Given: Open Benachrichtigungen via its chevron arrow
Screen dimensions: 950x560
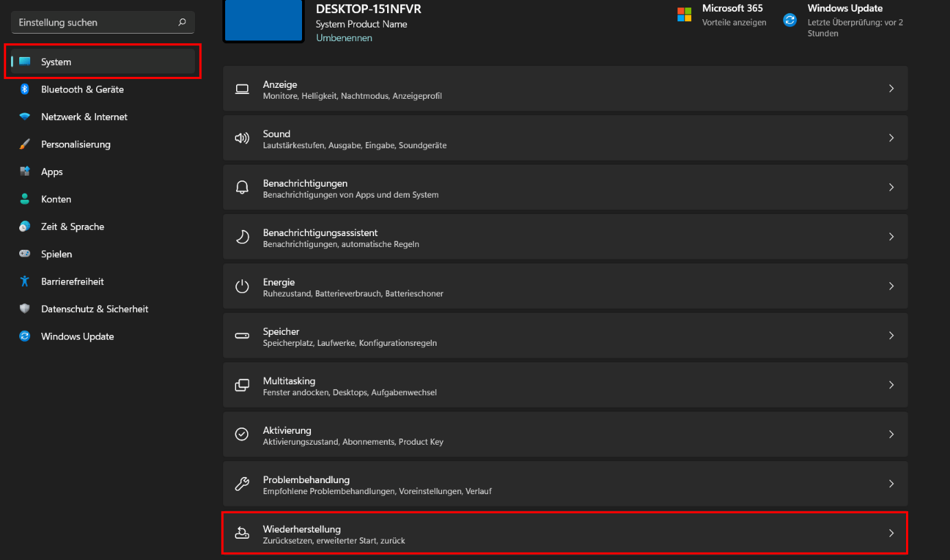Looking at the screenshot, I should point(891,187).
